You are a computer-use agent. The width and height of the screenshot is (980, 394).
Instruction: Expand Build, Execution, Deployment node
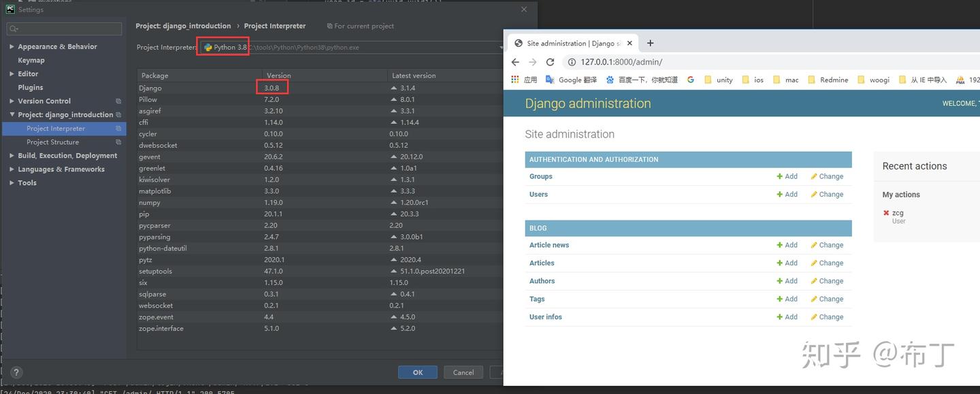click(x=12, y=155)
